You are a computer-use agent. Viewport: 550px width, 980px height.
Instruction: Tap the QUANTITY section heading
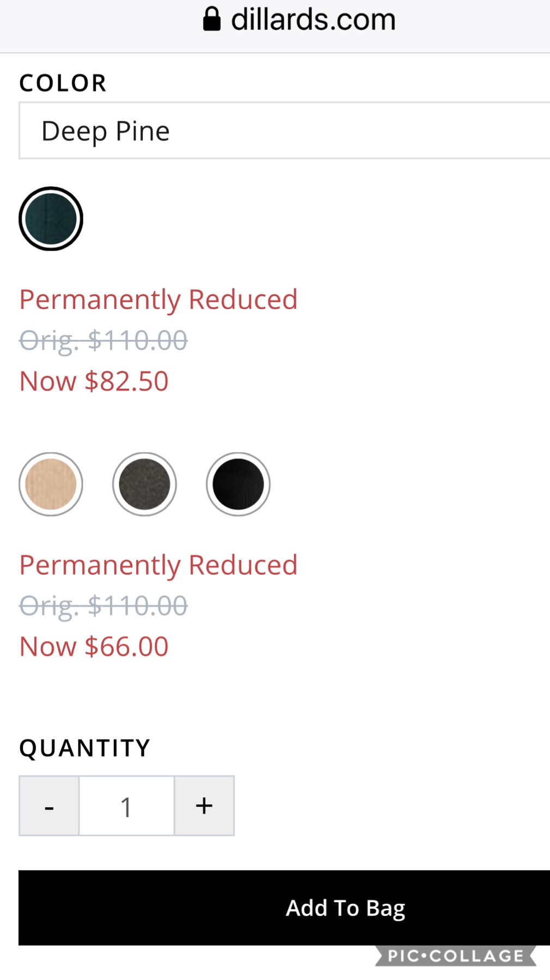pyautogui.click(x=84, y=749)
